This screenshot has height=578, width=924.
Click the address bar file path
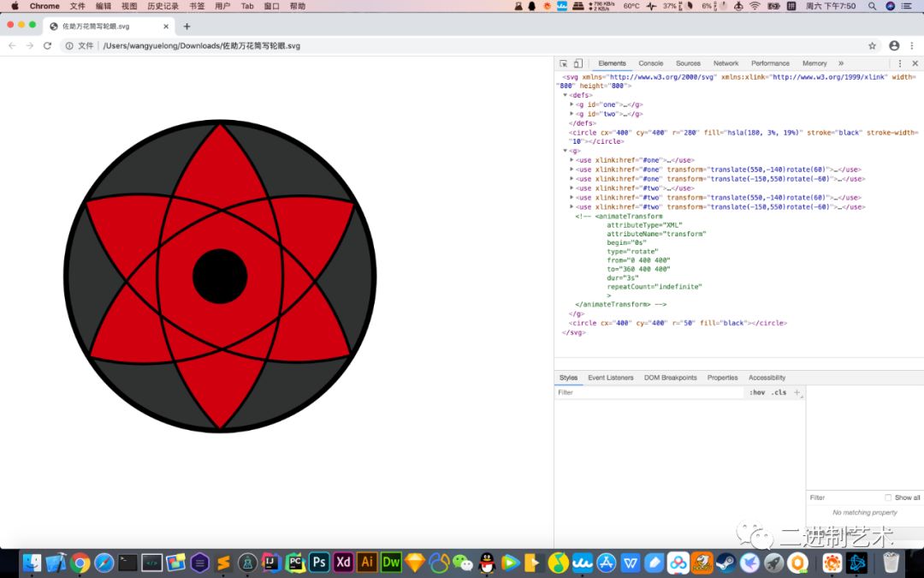202,45
